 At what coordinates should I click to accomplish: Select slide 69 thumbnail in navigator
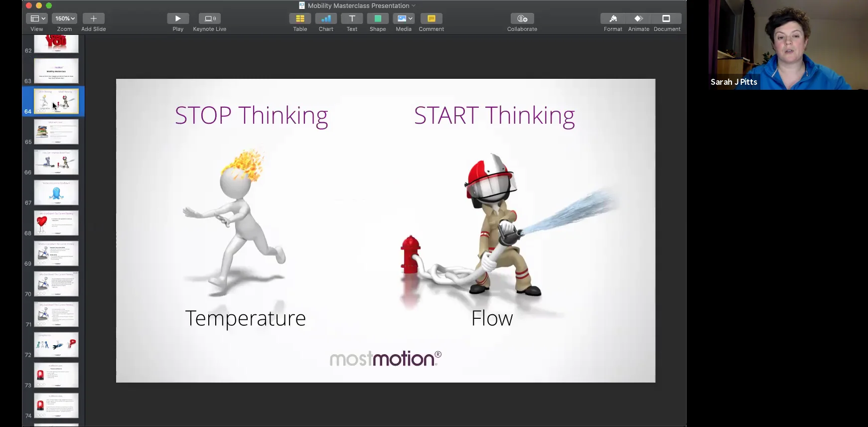[x=56, y=253]
